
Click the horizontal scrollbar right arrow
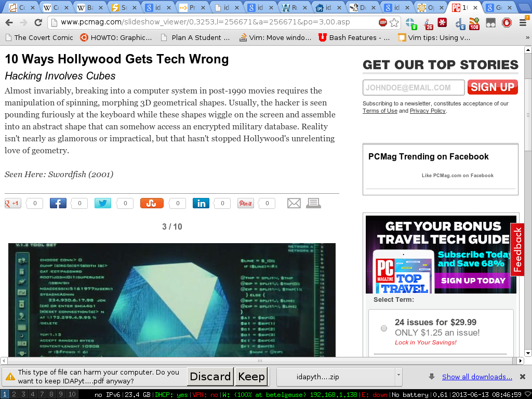click(521, 361)
